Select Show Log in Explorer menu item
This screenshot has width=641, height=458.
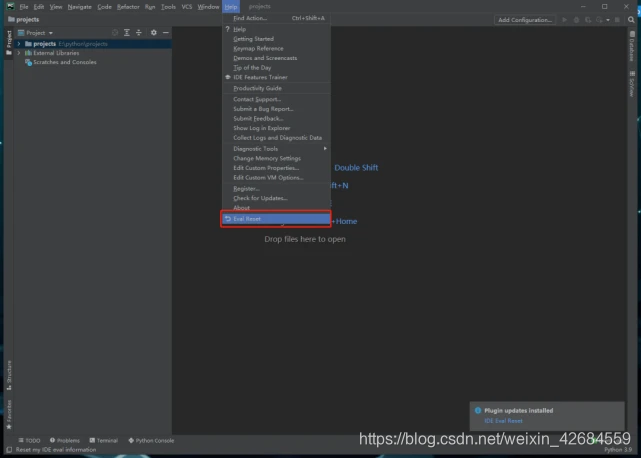276,128
